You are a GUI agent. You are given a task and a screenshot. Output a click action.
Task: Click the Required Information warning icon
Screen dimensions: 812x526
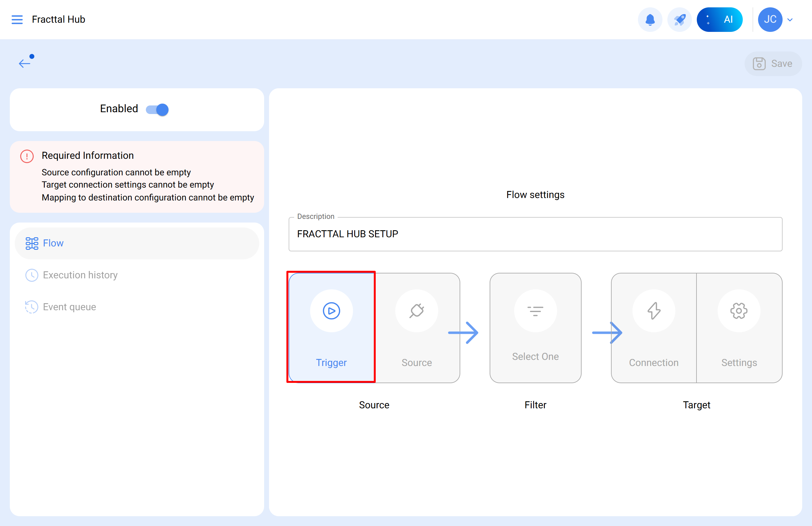[x=27, y=156]
